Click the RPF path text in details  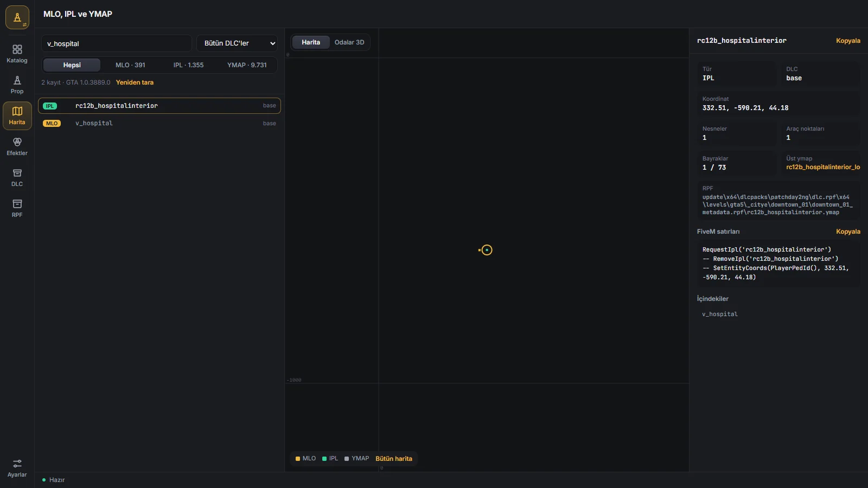777,205
